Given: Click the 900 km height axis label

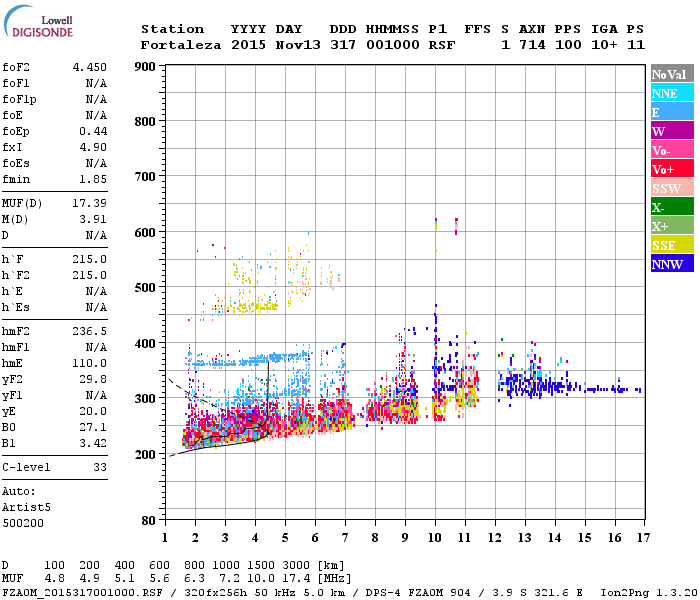Looking at the screenshot, I should click(145, 67).
